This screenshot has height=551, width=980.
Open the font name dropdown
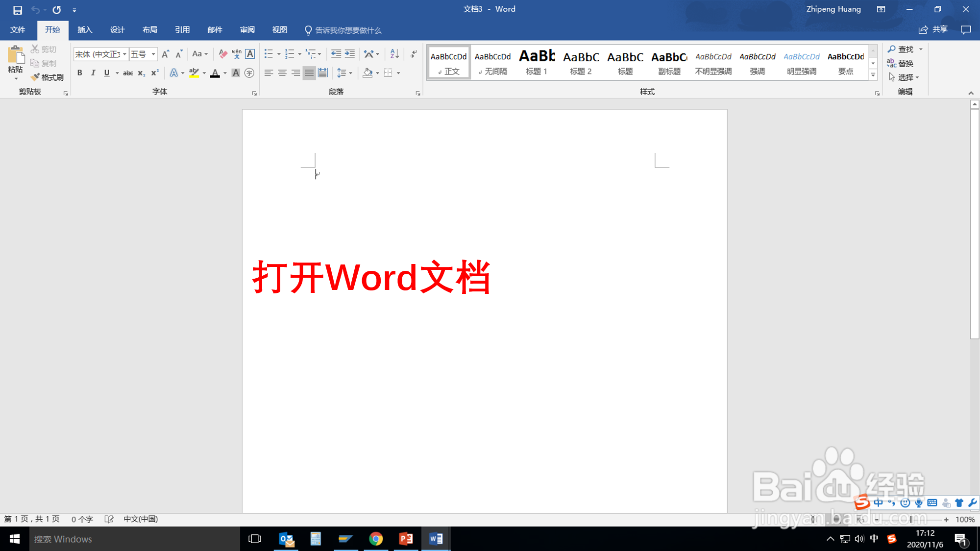click(124, 54)
